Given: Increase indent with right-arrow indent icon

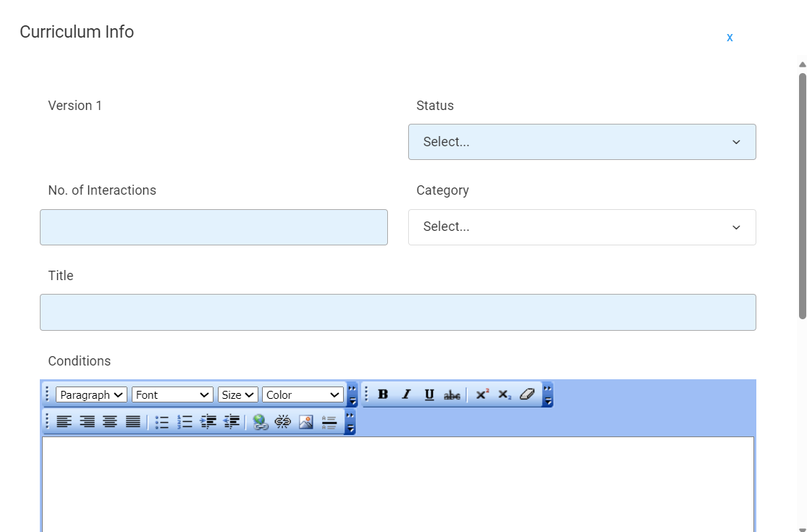Looking at the screenshot, I should click(x=208, y=422).
